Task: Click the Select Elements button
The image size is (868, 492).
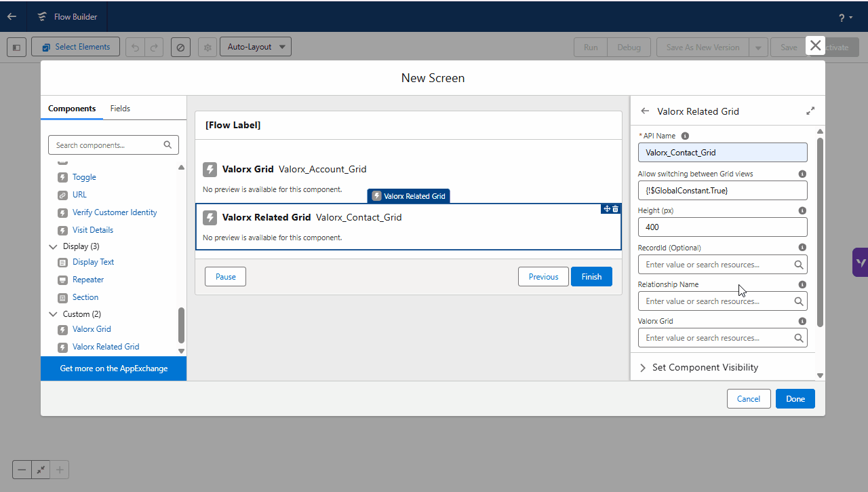Action: (x=75, y=47)
